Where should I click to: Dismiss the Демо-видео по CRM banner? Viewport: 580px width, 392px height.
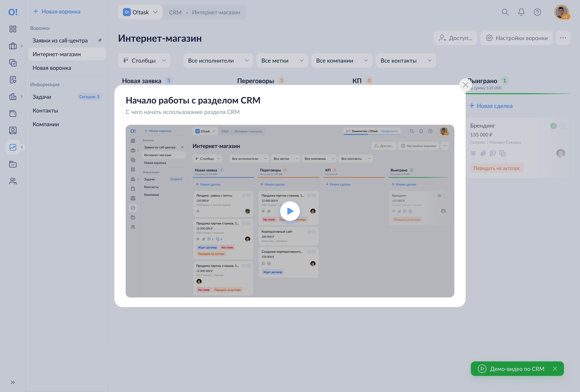click(555, 369)
